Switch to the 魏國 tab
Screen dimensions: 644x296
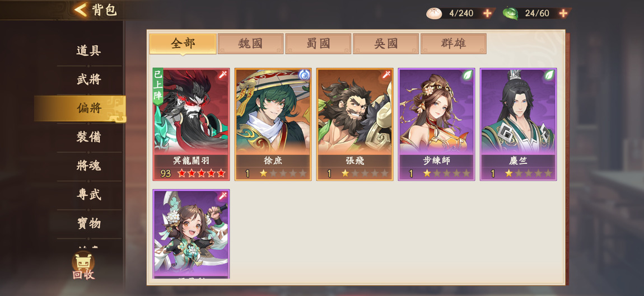pyautogui.click(x=250, y=44)
